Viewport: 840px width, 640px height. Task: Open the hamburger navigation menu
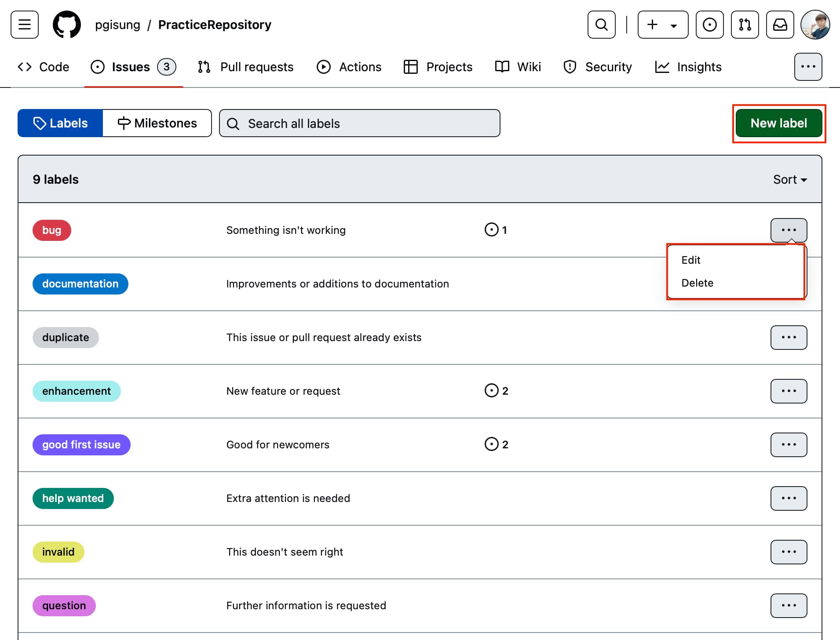point(25,25)
